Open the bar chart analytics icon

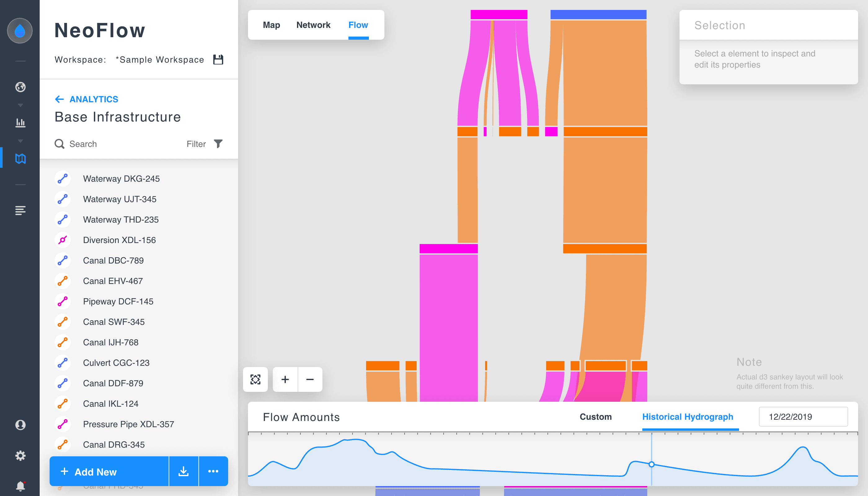20,123
